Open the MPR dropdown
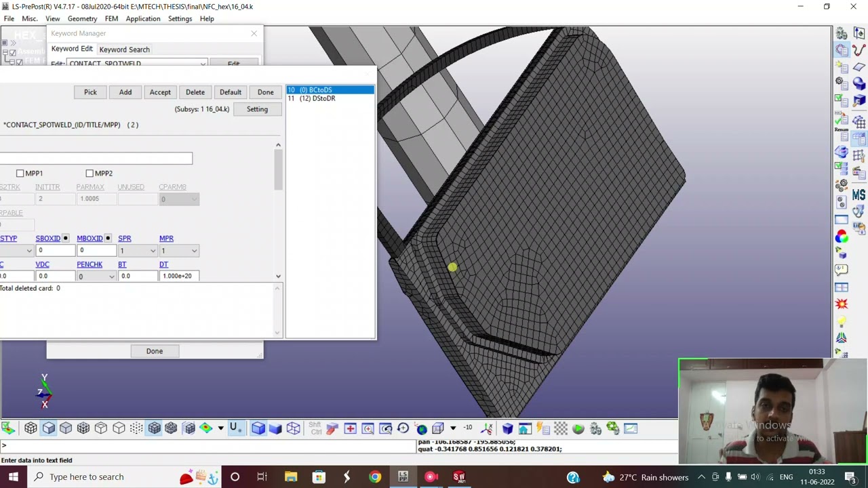This screenshot has width=868, height=488. click(x=179, y=251)
